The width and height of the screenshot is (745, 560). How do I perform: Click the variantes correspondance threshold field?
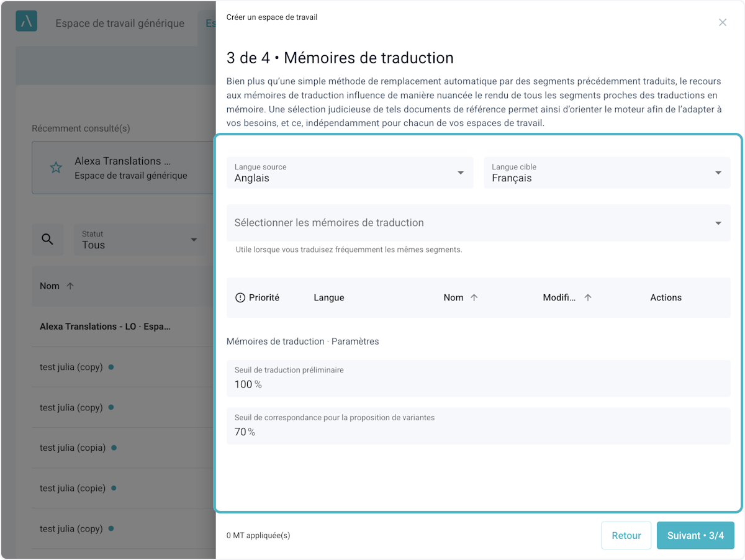[x=478, y=426]
